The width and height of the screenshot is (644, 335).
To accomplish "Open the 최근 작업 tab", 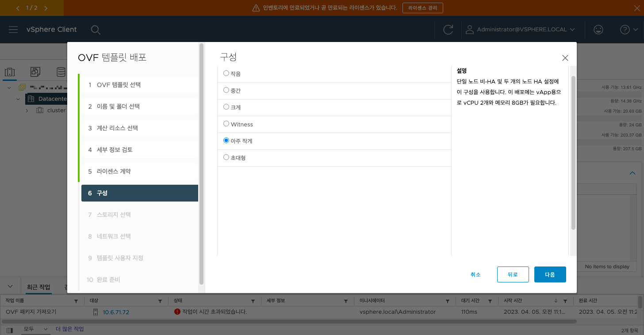I will [38, 287].
